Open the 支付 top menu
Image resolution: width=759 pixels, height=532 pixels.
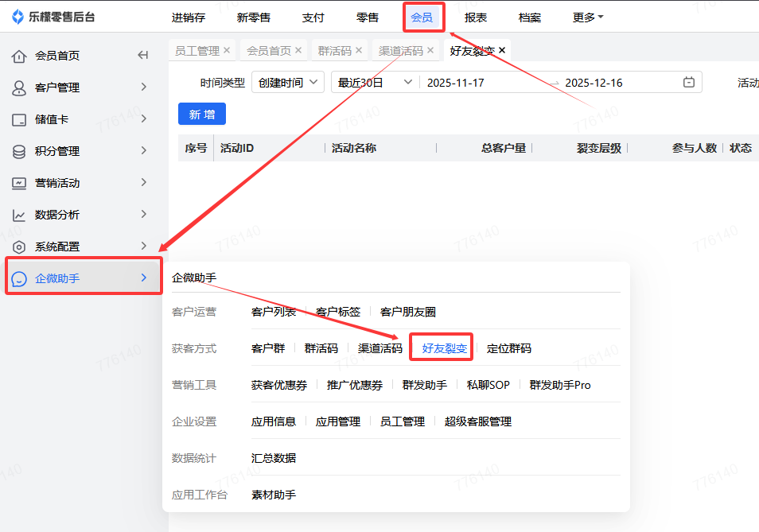(313, 18)
